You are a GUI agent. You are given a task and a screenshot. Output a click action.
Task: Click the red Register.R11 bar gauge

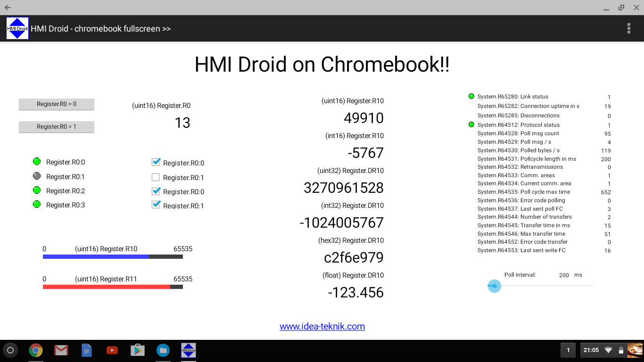pos(113,287)
